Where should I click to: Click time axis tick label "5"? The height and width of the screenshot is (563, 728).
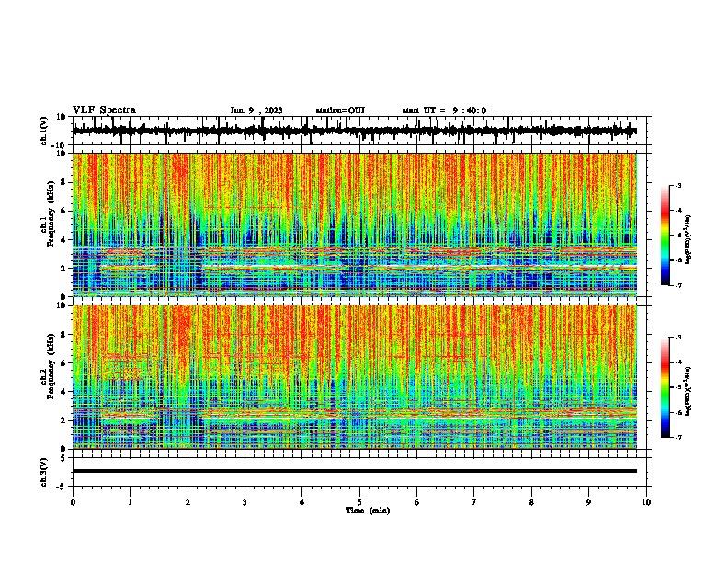(359, 502)
